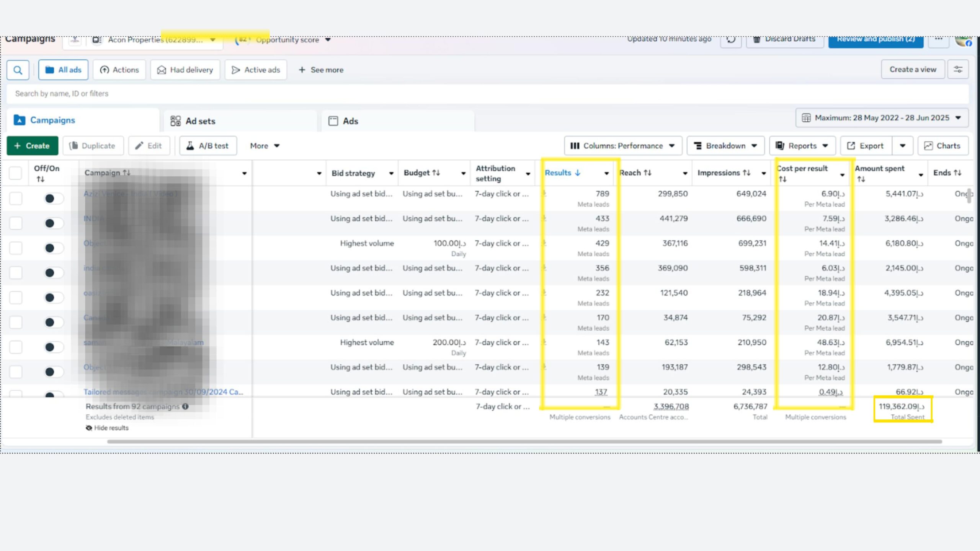Tick checkbox for the 433 results row

(16, 223)
